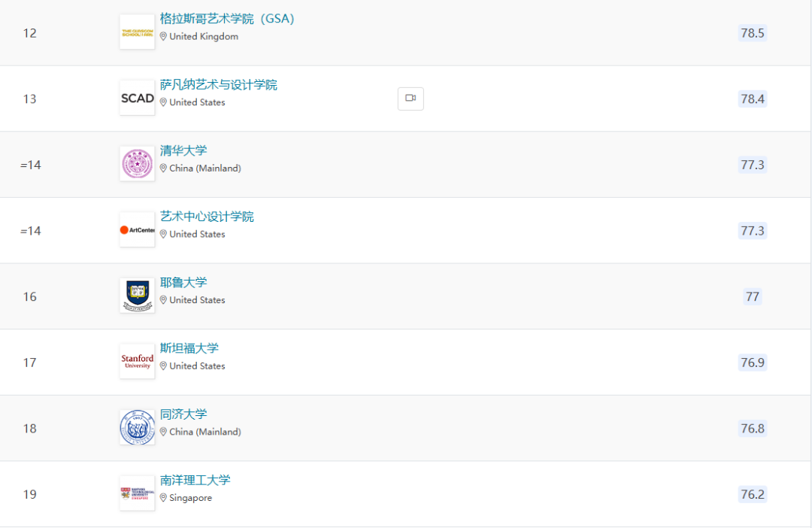Click the location pin beside Singapore
812x528 pixels.
[163, 498]
